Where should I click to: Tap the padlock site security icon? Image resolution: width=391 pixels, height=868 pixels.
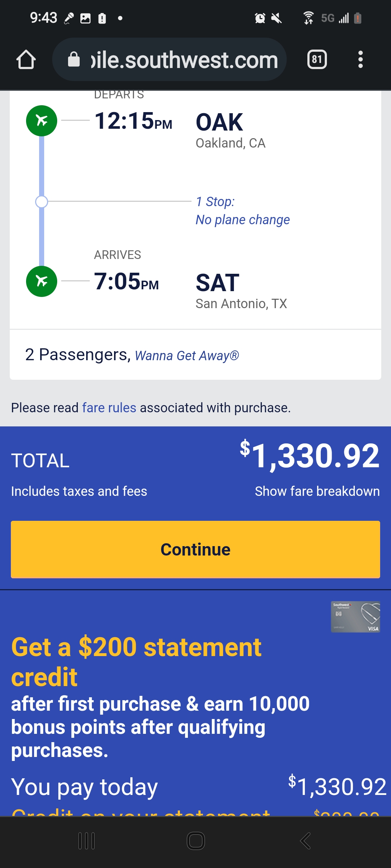pos(74,60)
